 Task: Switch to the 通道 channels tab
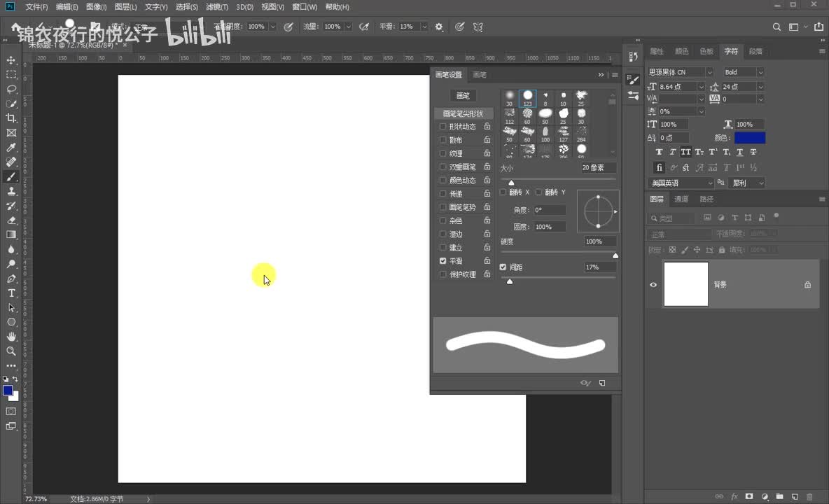click(x=681, y=199)
